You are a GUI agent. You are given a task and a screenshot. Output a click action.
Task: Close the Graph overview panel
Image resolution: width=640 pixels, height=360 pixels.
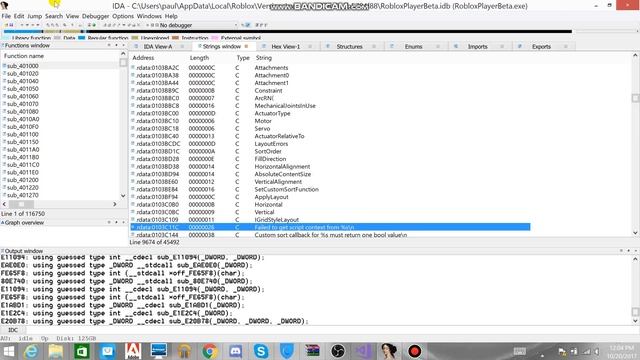124,222
